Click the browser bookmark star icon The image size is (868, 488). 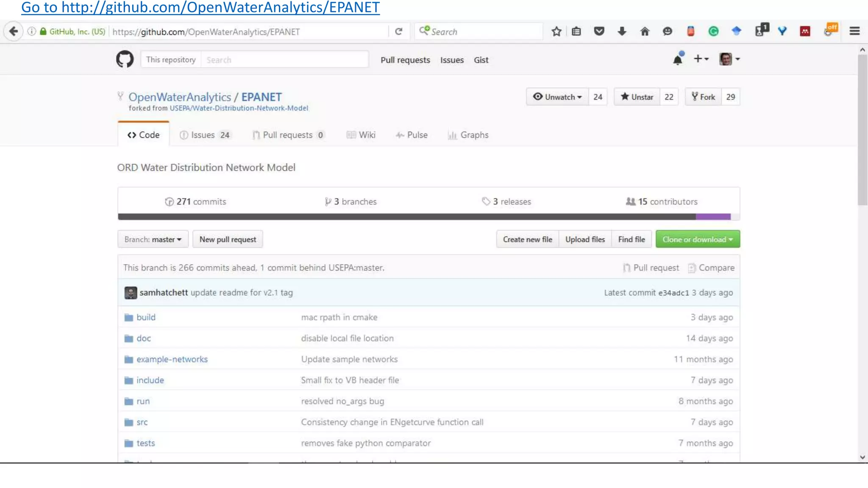pos(556,31)
